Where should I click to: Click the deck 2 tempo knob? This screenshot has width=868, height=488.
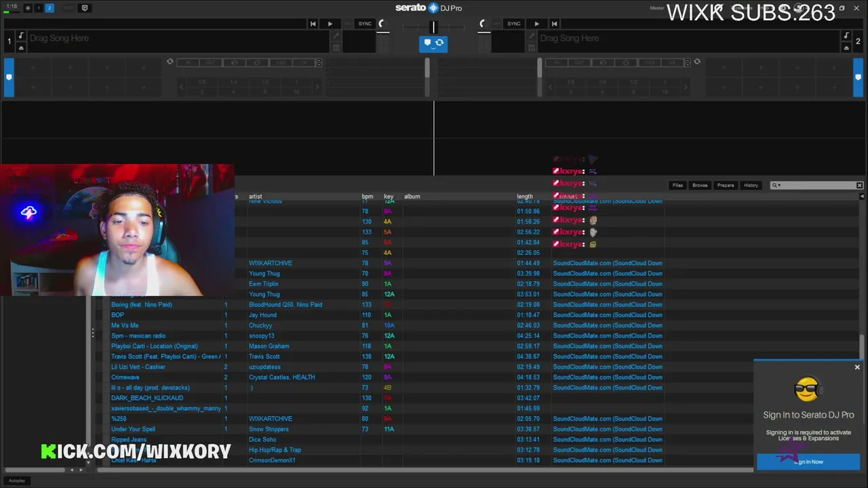[484, 24]
